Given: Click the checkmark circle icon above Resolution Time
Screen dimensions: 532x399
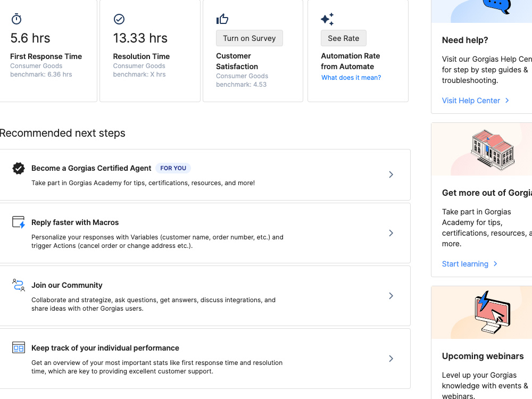Looking at the screenshot, I should pyautogui.click(x=119, y=19).
